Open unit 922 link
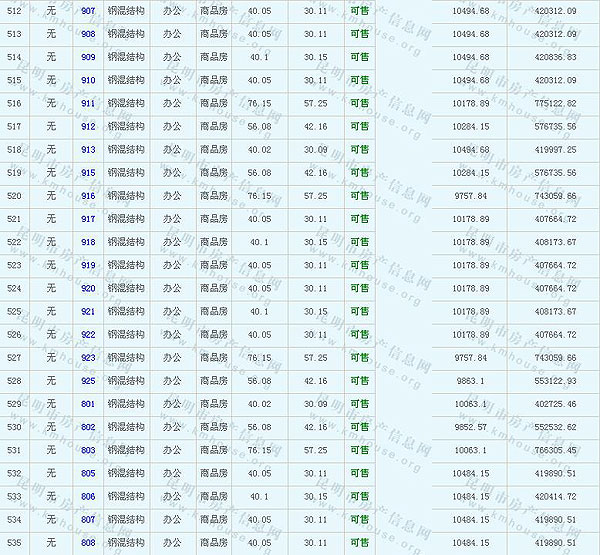Viewport: 600px width, 555px height. (88, 335)
